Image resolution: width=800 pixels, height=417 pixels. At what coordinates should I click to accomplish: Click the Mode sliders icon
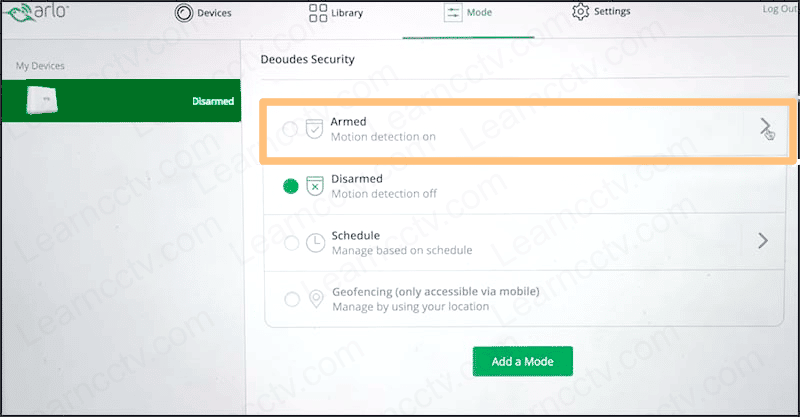tap(452, 12)
